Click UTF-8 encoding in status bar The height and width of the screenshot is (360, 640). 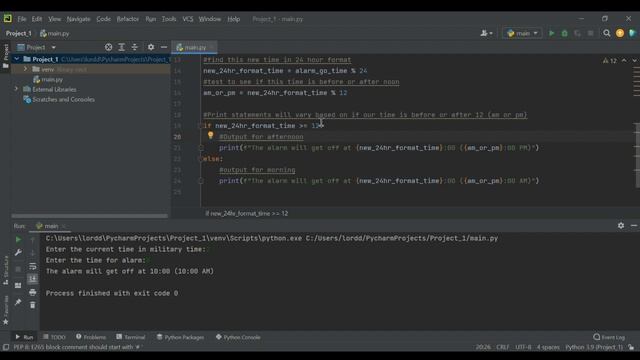coord(523,347)
